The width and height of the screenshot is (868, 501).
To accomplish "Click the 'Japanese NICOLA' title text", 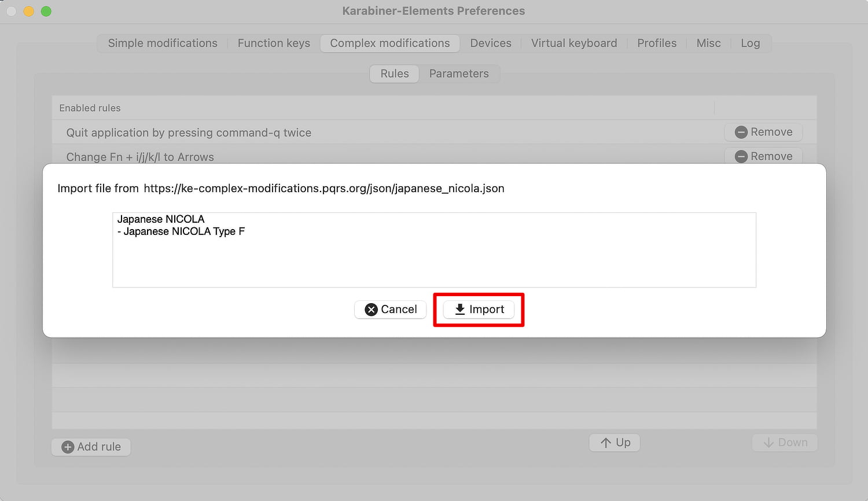I will click(x=161, y=219).
